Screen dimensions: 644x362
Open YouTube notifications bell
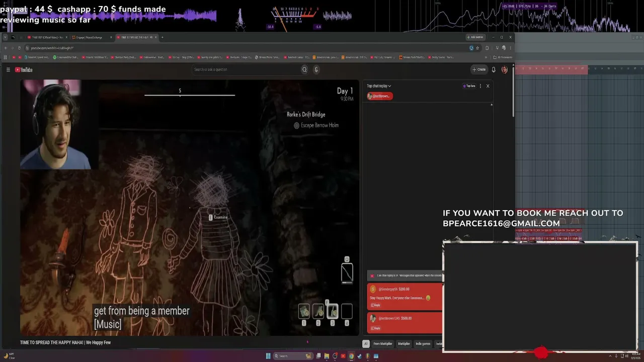pyautogui.click(x=494, y=70)
